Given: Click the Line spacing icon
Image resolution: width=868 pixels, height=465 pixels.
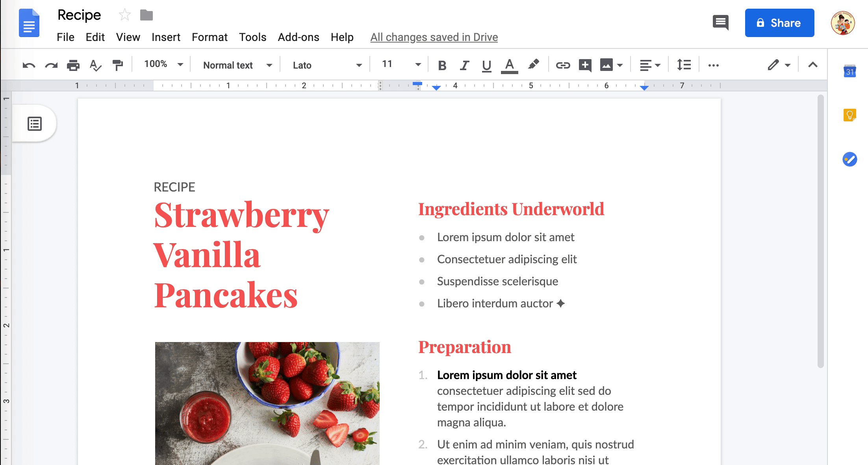Looking at the screenshot, I should [x=685, y=64].
